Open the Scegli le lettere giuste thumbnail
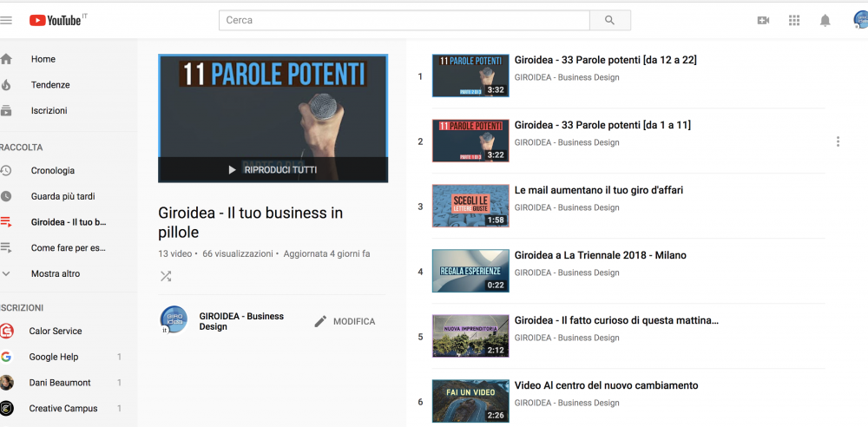The image size is (868, 427). tap(470, 206)
